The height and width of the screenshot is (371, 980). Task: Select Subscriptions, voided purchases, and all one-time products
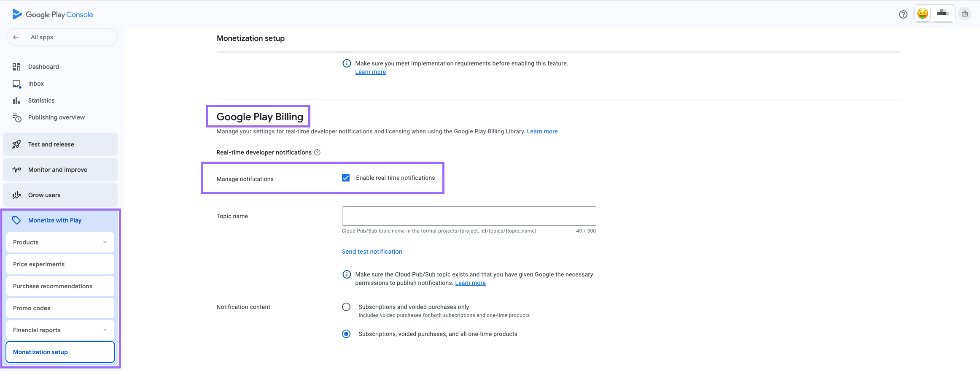click(346, 334)
